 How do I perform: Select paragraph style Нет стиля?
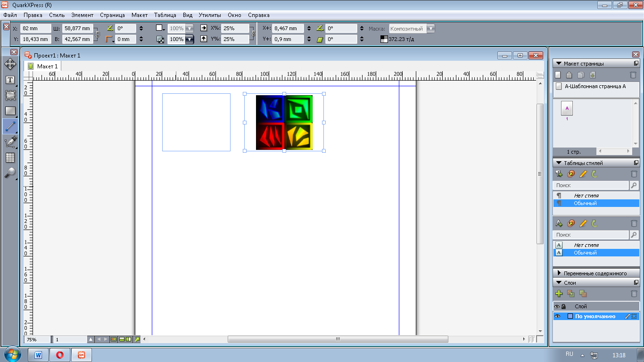(x=596, y=196)
